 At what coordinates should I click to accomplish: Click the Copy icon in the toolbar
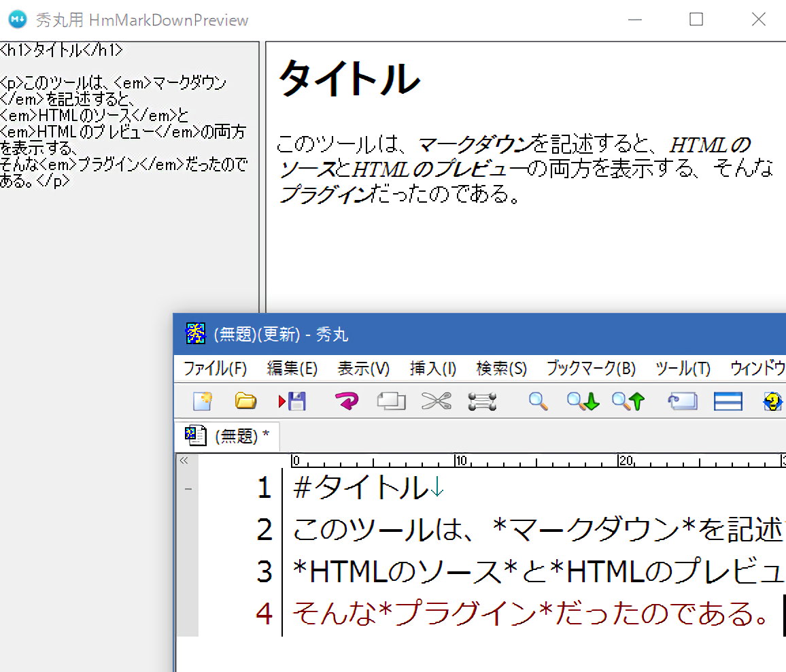391,401
